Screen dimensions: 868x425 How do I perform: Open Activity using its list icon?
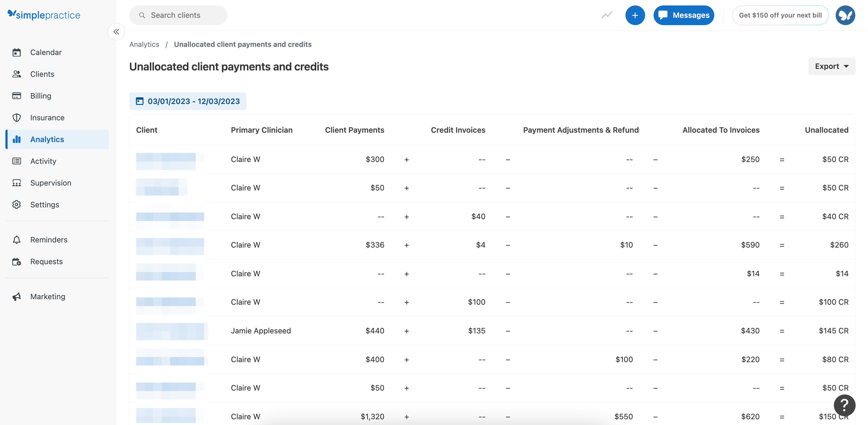(x=17, y=161)
